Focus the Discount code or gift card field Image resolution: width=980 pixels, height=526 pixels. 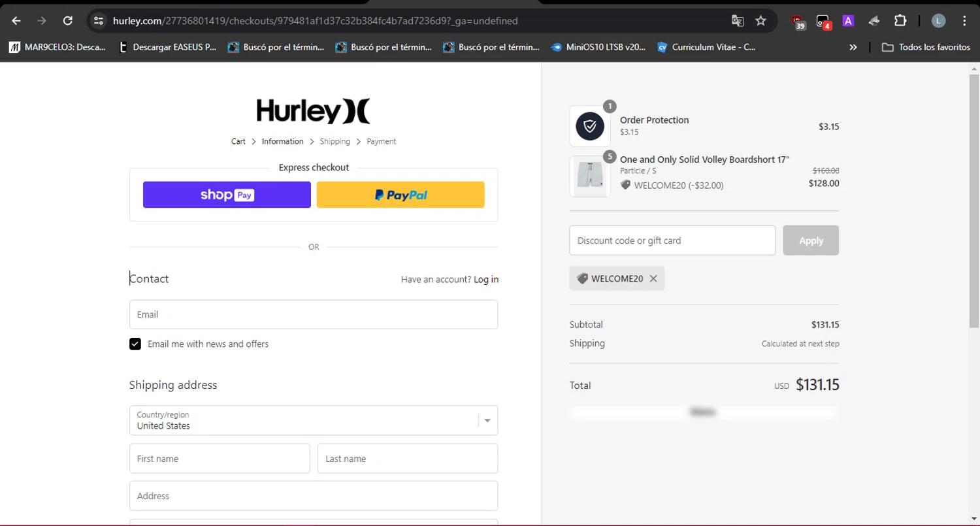[672, 240]
